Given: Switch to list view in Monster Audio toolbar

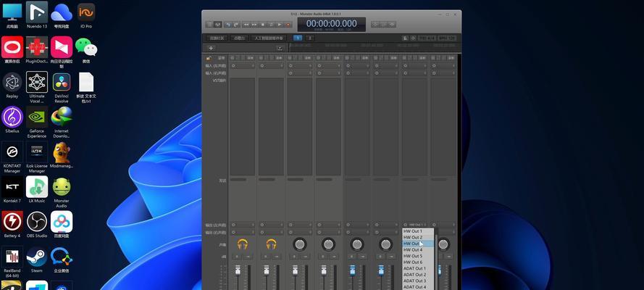Looking at the screenshot, I should [x=209, y=25].
